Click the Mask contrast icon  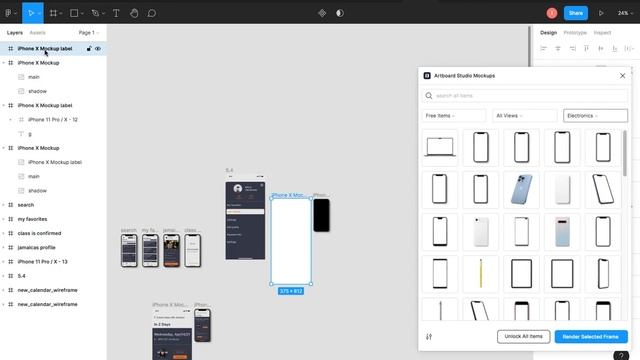pyautogui.click(x=340, y=13)
